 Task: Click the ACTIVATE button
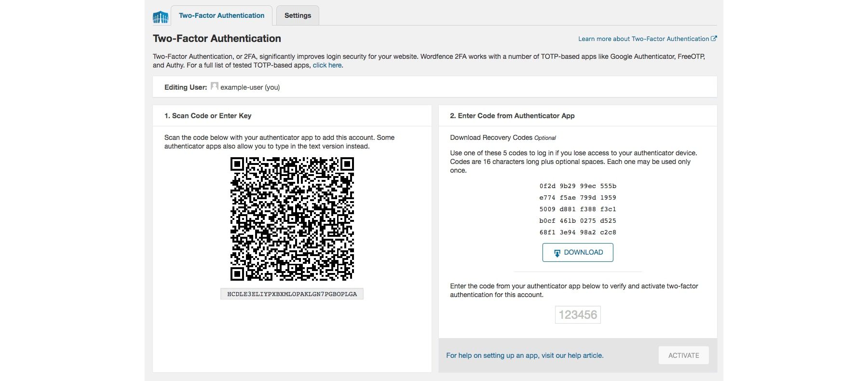[683, 355]
